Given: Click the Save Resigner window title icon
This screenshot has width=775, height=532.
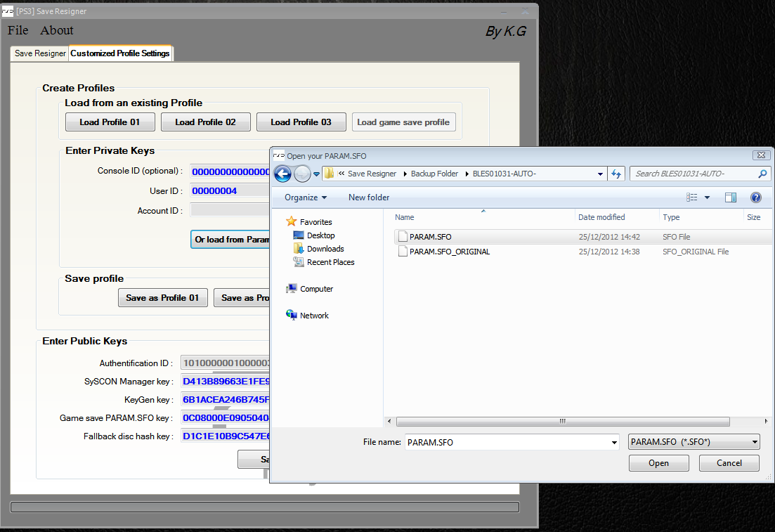Looking at the screenshot, I should coord(8,11).
